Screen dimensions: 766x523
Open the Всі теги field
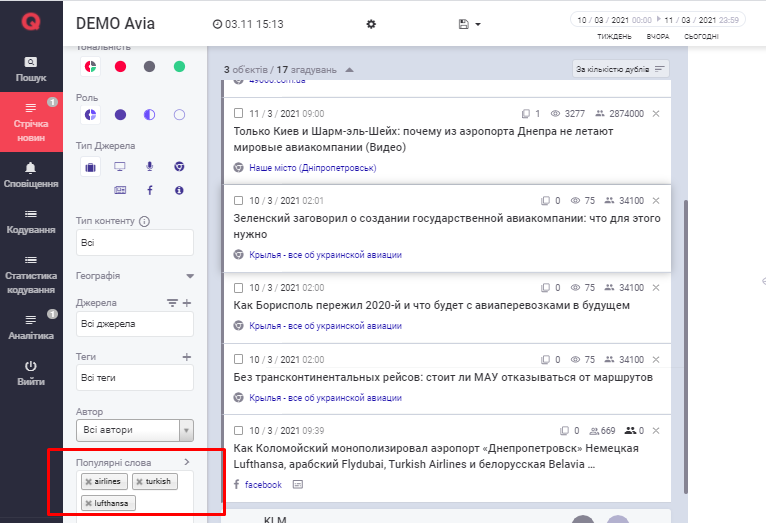[x=135, y=377]
